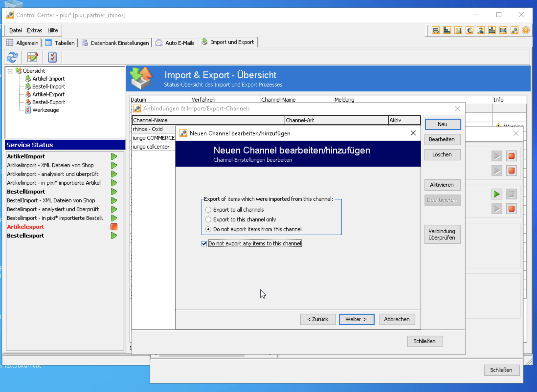Select the 'iungo callcenter' channel row
The image size is (537, 392).
[154, 147]
